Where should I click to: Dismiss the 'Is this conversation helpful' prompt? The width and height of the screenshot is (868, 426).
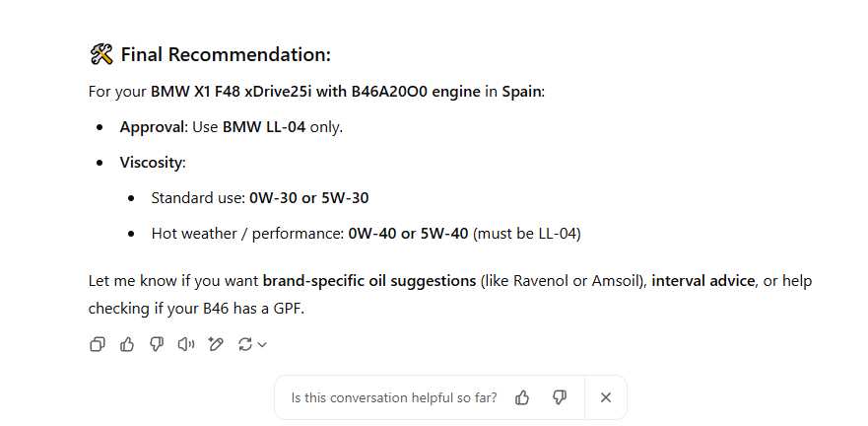[x=606, y=397]
